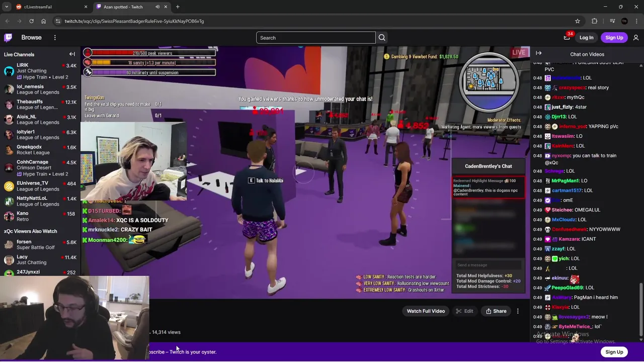Open 247Jynxzi channel in sidebar

click(x=40, y=272)
